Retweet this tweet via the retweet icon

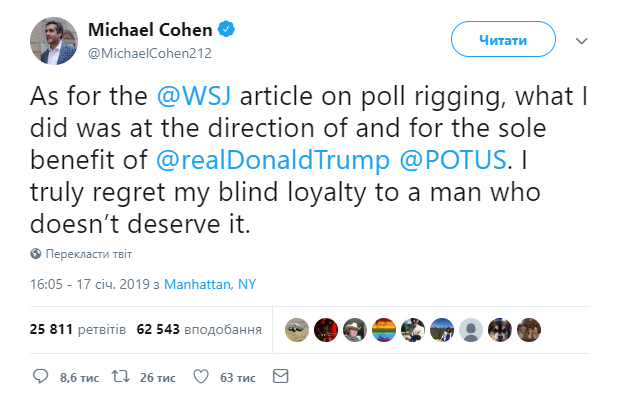[117, 377]
